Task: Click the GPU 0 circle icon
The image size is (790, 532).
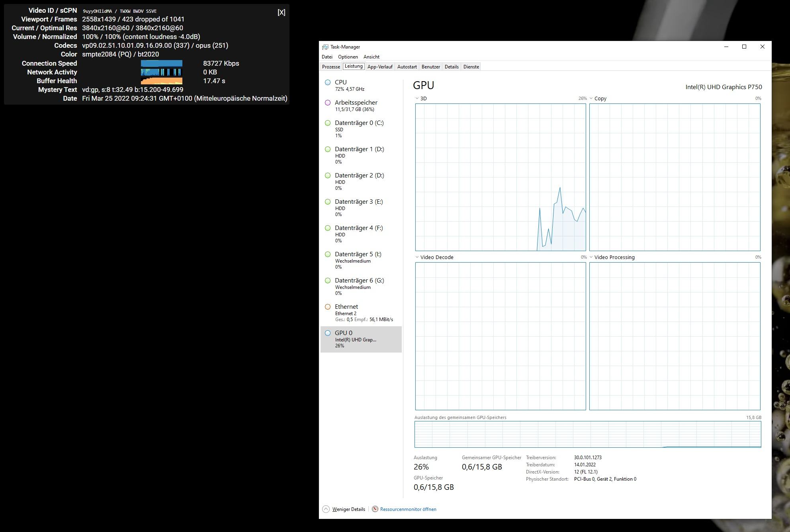Action: tap(328, 333)
